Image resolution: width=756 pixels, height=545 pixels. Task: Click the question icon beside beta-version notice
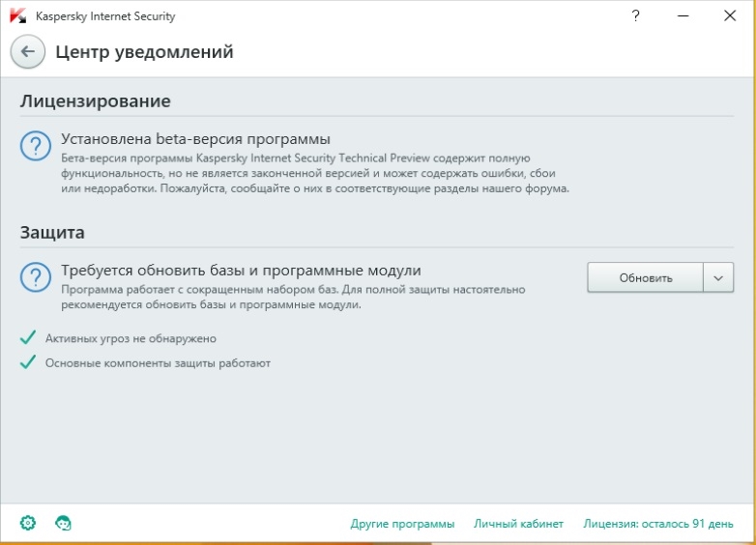pyautogui.click(x=35, y=146)
